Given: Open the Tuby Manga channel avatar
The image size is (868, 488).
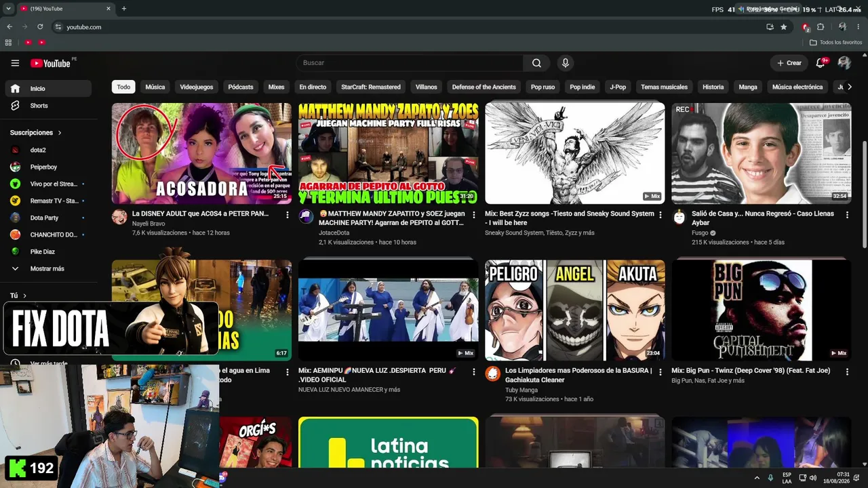Looking at the screenshot, I should [492, 374].
